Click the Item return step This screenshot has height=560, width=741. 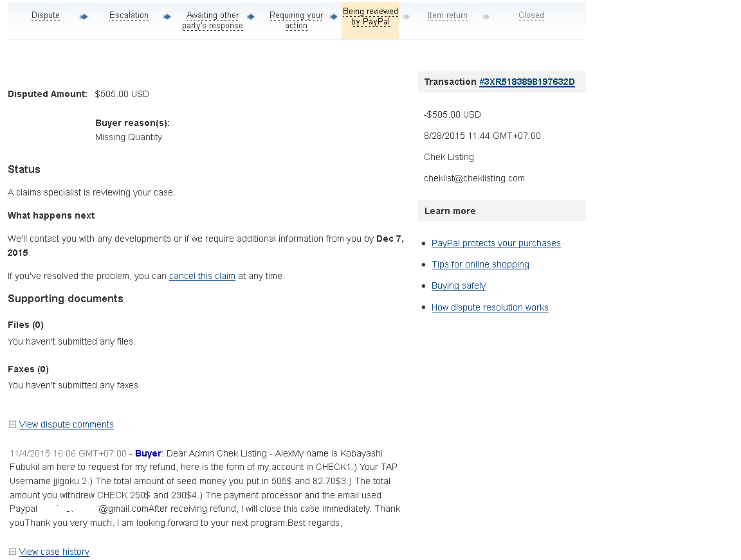[447, 15]
